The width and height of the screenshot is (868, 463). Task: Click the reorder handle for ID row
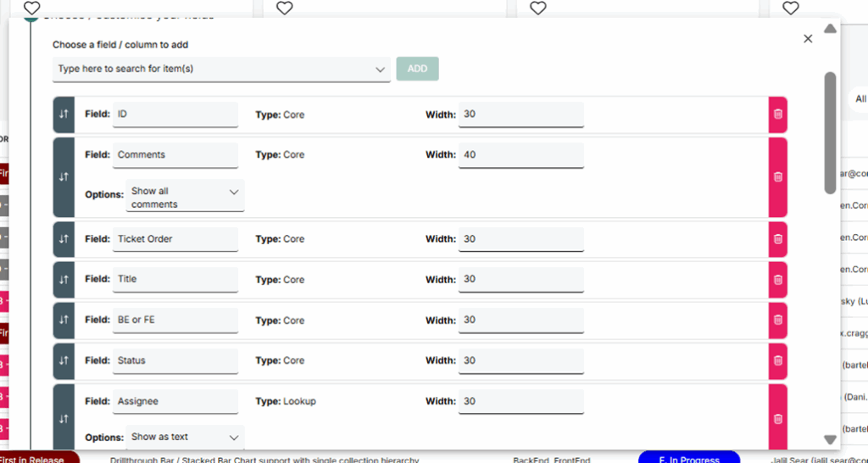[x=64, y=114]
